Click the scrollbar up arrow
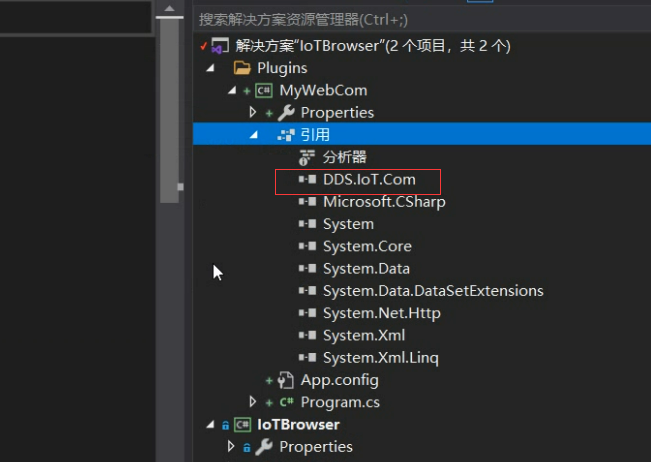The image size is (651, 462). pos(169,8)
